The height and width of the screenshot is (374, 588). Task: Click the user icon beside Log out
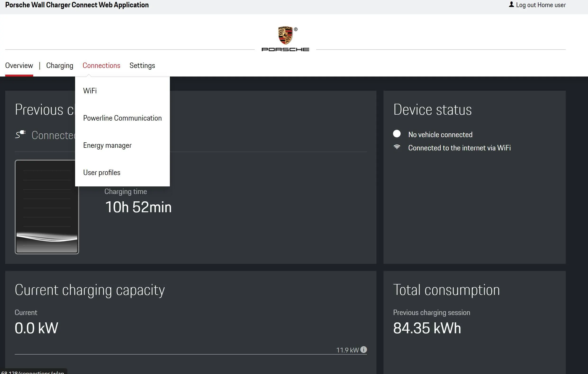(x=511, y=5)
